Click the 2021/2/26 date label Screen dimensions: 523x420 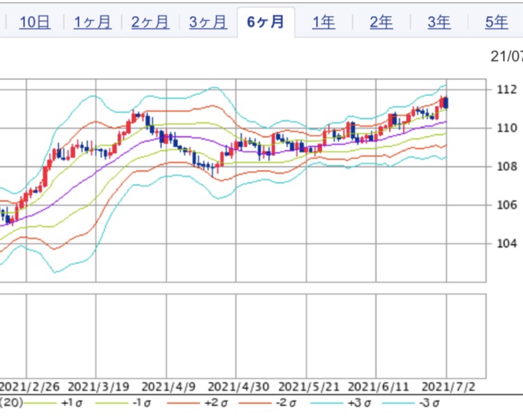tap(29, 387)
